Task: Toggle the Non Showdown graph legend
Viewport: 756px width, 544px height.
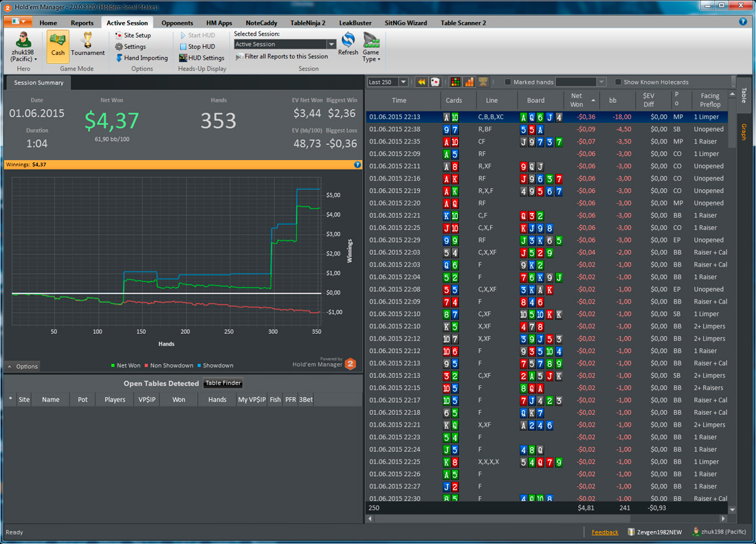Action: pyautogui.click(x=169, y=365)
